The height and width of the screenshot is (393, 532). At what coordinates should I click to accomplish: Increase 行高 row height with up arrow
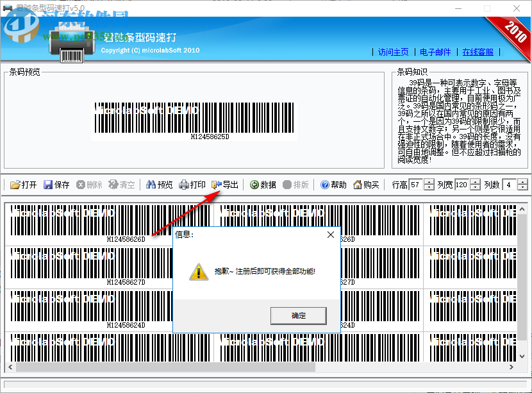pyautogui.click(x=429, y=182)
